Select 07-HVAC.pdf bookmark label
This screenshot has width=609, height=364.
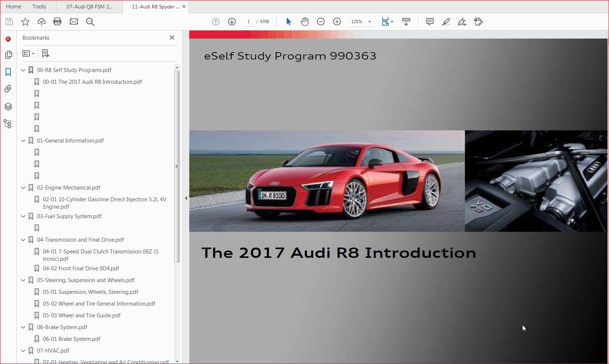click(53, 351)
